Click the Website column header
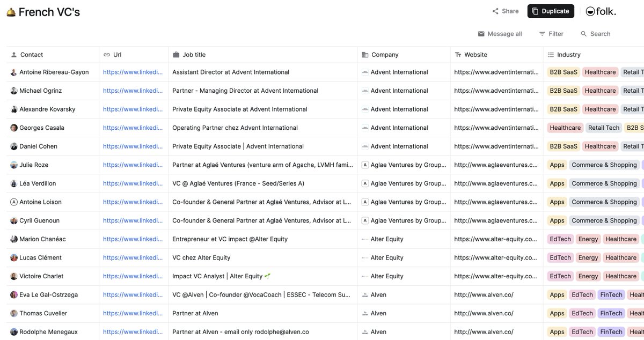This screenshot has height=340, width=644. point(497,55)
